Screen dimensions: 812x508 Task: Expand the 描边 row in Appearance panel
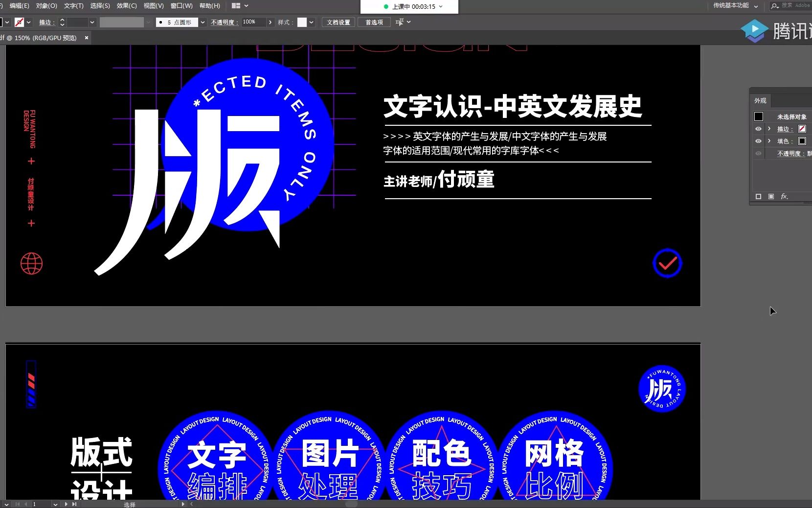(769, 129)
